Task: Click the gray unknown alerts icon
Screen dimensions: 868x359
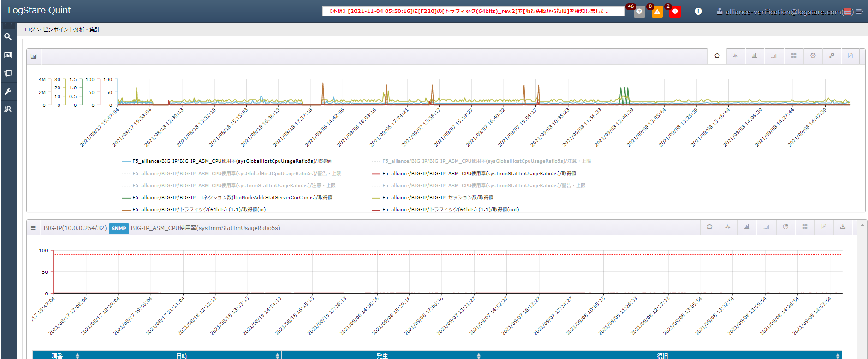Action: [x=639, y=12]
